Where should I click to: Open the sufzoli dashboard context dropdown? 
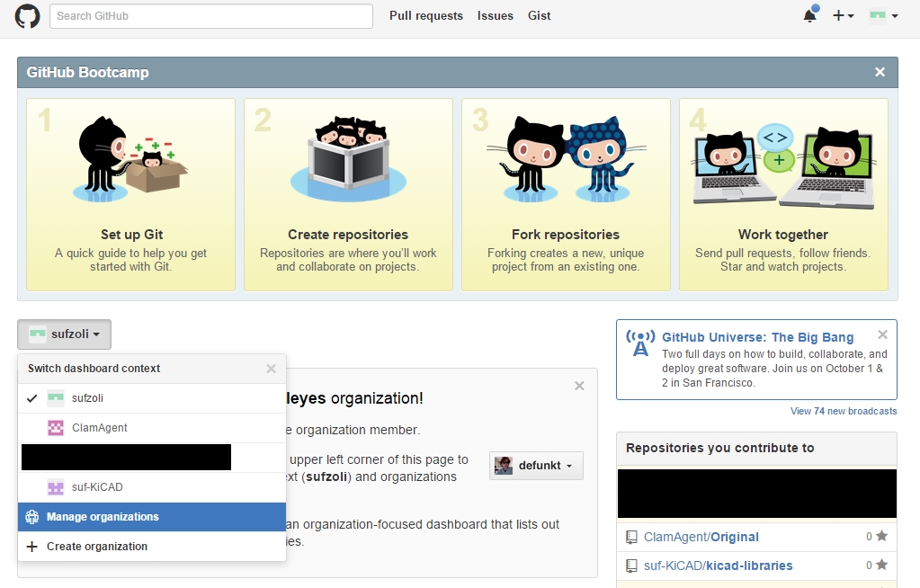63,334
